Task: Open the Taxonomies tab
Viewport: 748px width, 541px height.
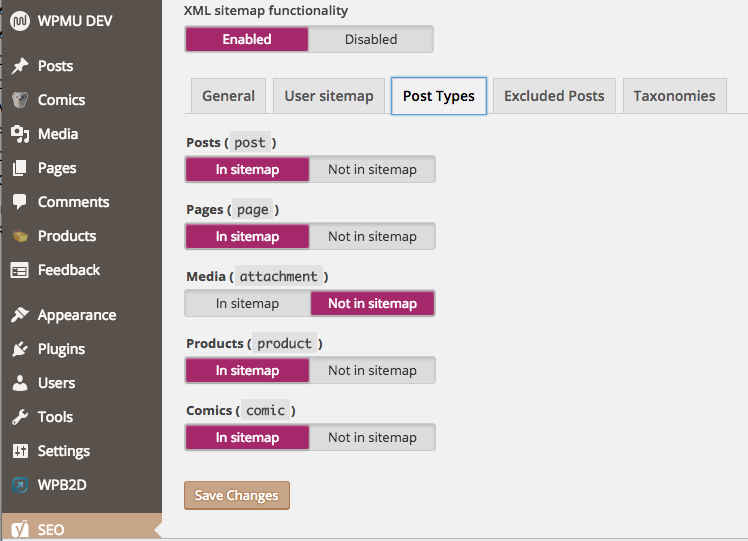Action: point(674,96)
